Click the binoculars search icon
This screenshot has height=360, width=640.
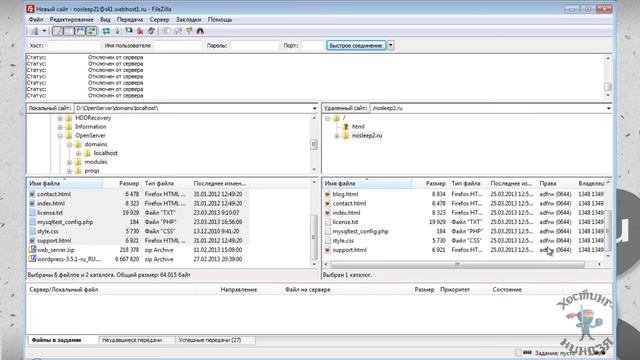point(200,31)
